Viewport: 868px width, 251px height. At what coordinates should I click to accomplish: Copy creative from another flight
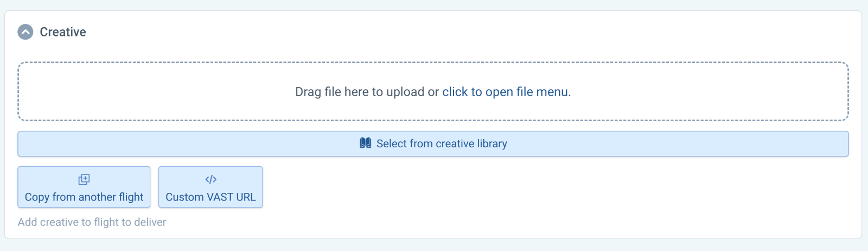point(84,187)
